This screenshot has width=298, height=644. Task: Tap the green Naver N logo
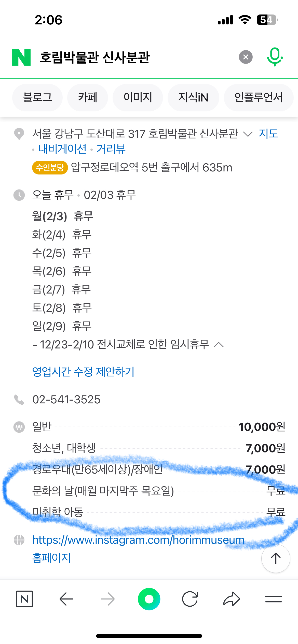(x=21, y=57)
